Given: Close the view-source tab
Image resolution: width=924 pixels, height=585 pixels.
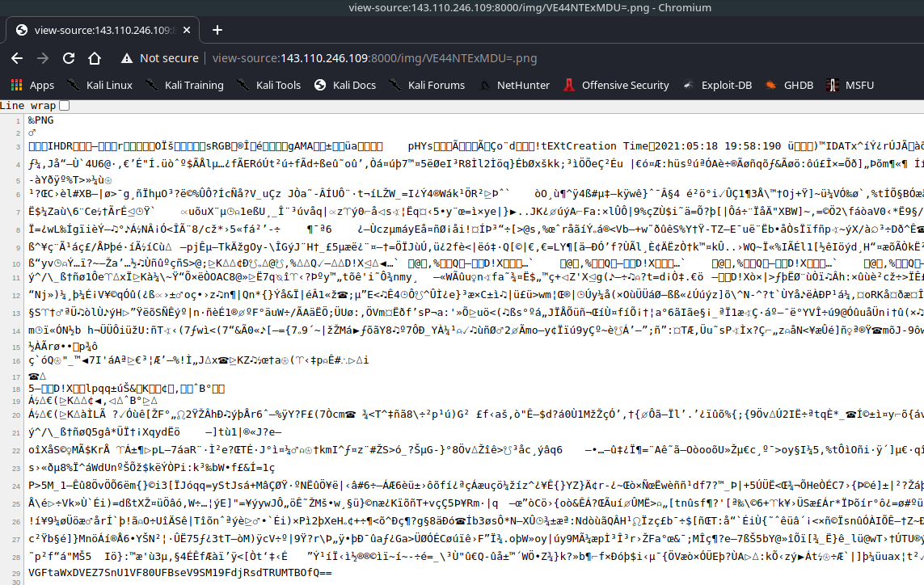Looking at the screenshot, I should pos(187,31).
